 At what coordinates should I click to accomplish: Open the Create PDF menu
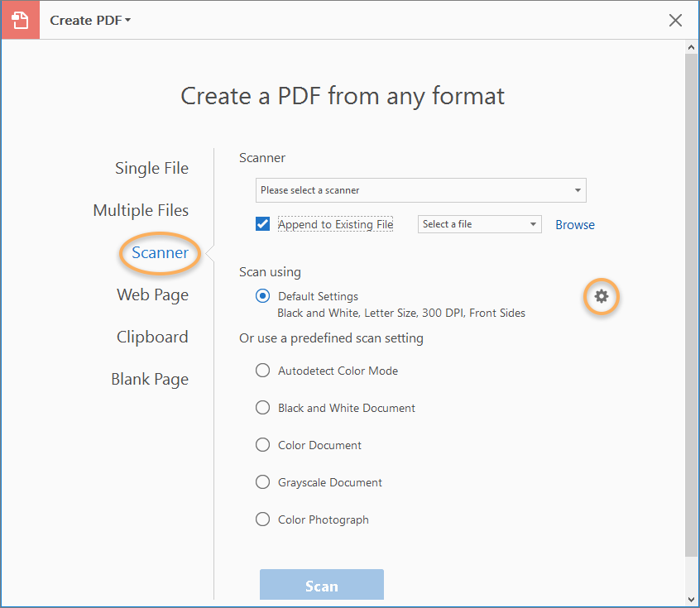click(x=89, y=20)
